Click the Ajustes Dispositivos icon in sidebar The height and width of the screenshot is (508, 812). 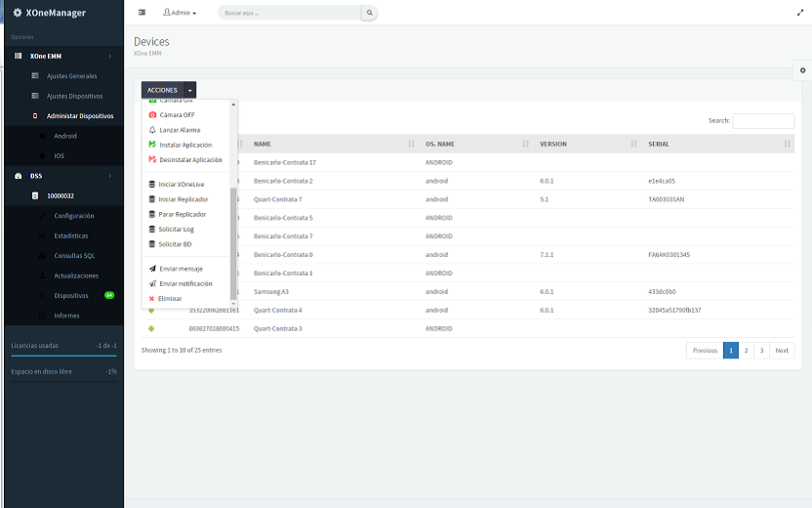35,96
